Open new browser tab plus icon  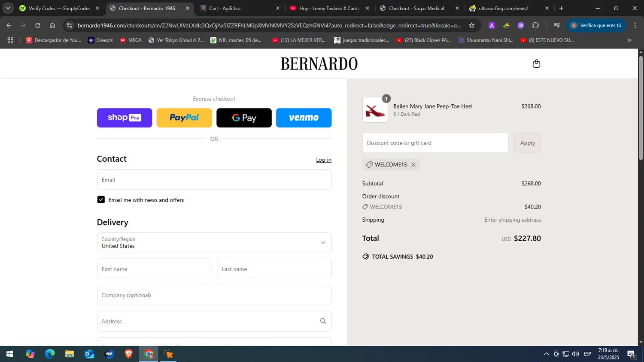click(561, 8)
